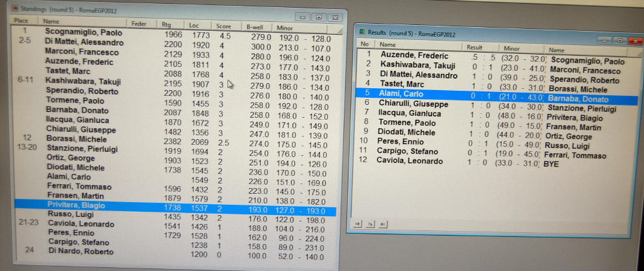Select Auzende, Frederic in Results row 1
Viewport: 644px width, 271px height.
414,55
